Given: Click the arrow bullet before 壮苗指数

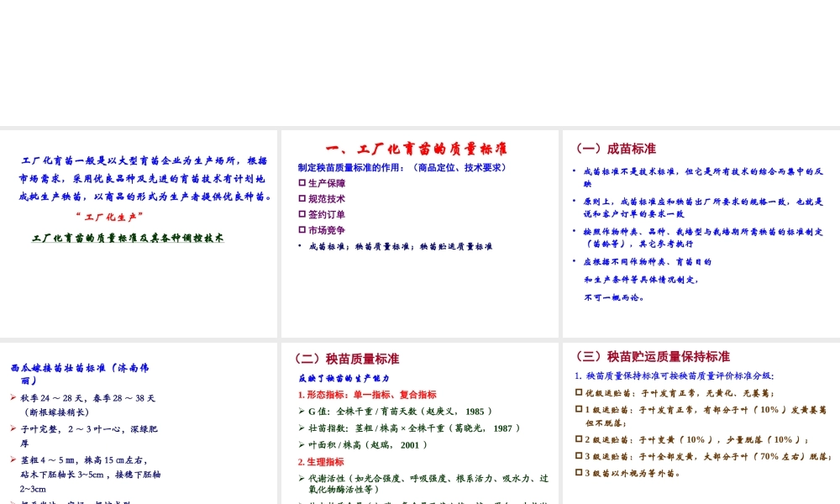Looking at the screenshot, I should [x=302, y=428].
